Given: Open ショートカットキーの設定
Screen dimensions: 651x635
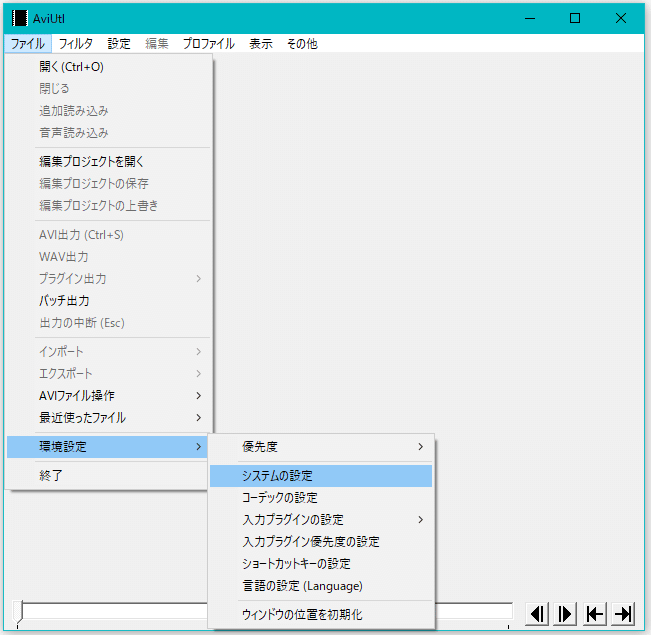Looking at the screenshot, I should tap(321, 564).
